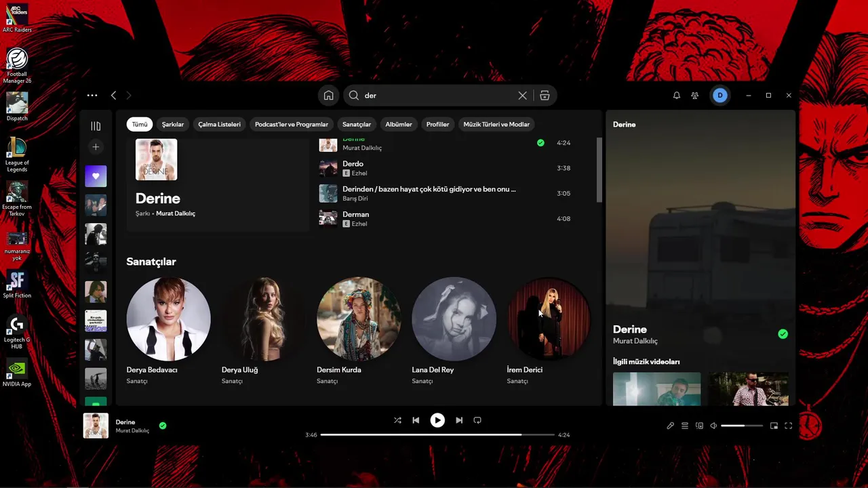Toggle shuffle playback
The image size is (868, 488).
click(397, 420)
